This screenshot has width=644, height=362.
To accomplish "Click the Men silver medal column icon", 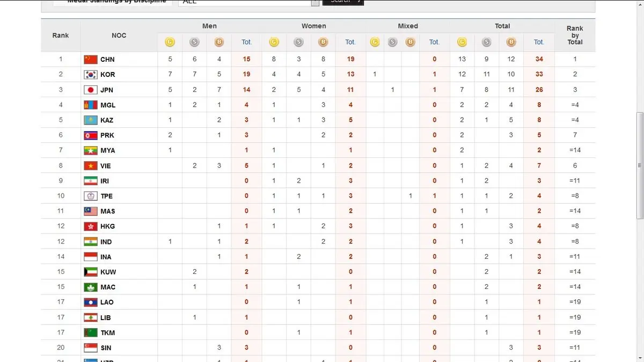I will [x=194, y=42].
